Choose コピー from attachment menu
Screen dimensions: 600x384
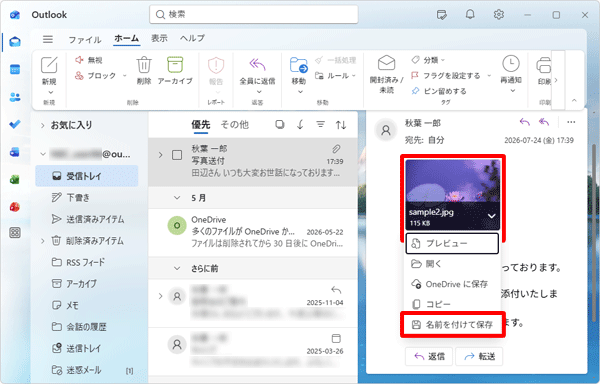point(452,304)
